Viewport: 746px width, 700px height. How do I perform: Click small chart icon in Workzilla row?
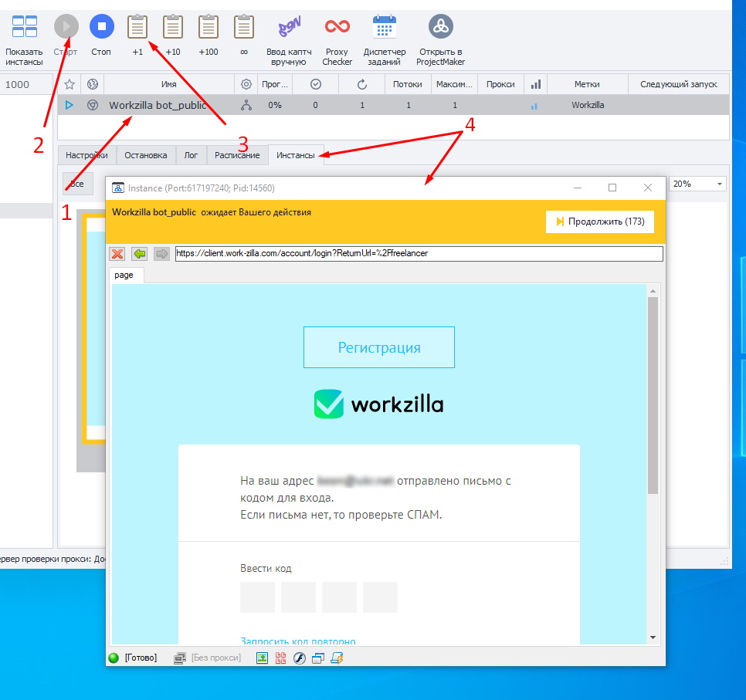click(534, 107)
